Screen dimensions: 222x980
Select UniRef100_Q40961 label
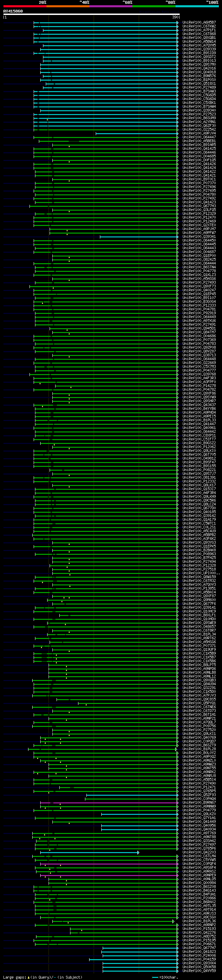[199, 428]
